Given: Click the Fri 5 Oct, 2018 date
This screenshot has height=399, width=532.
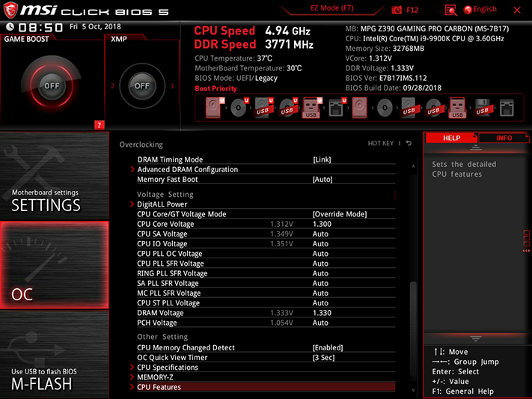Looking at the screenshot, I should click(x=95, y=26).
